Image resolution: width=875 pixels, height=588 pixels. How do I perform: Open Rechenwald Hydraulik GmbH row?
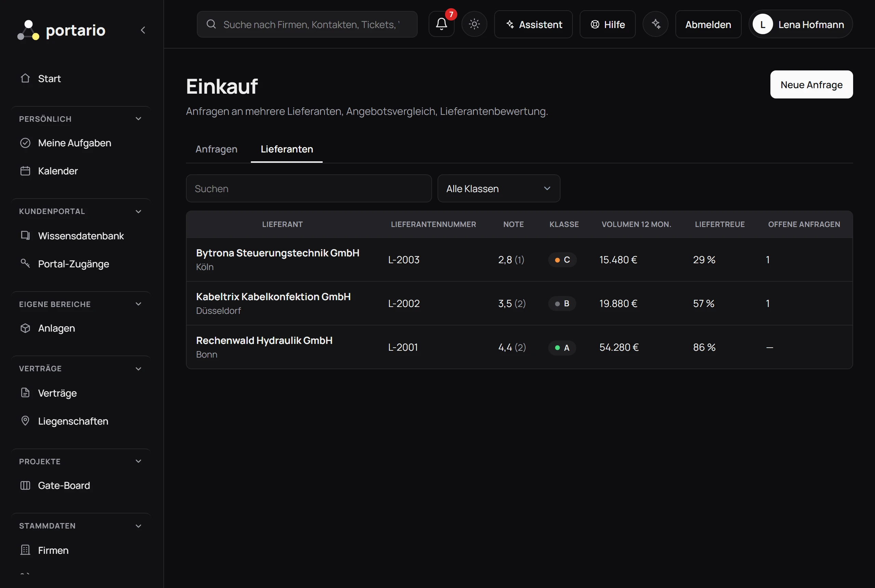pos(519,347)
